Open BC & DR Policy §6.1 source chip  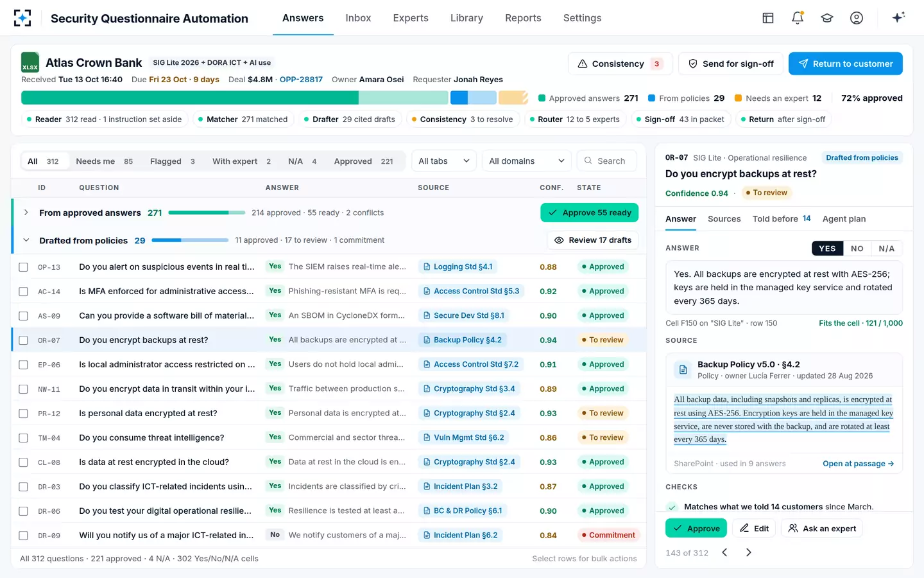click(463, 511)
